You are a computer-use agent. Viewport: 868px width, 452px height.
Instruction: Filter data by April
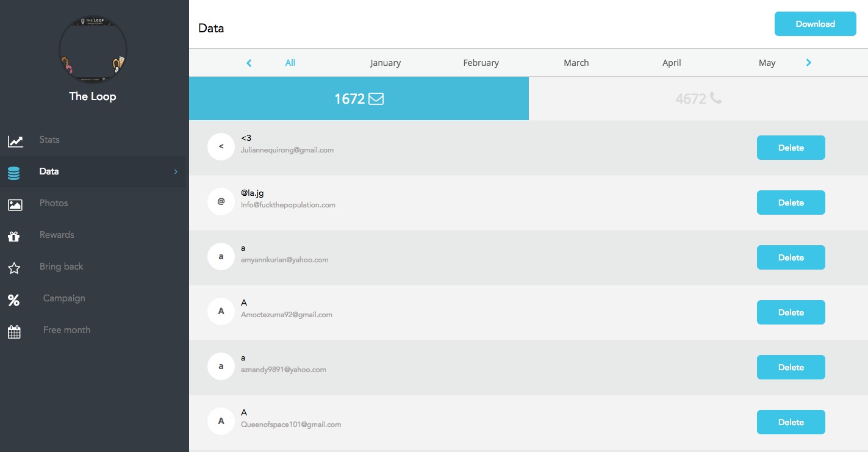(x=672, y=63)
